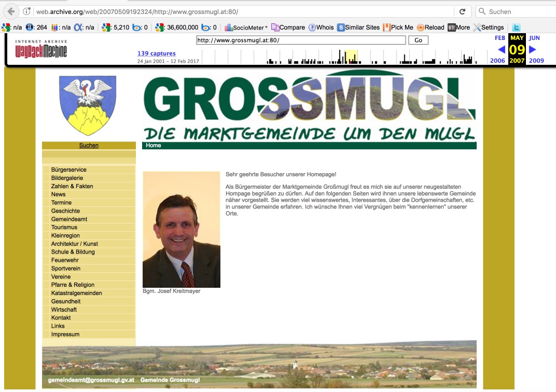Viewport: 556px width, 392px height.
Task: Click the Twitter bird icon
Action: tap(516, 27)
